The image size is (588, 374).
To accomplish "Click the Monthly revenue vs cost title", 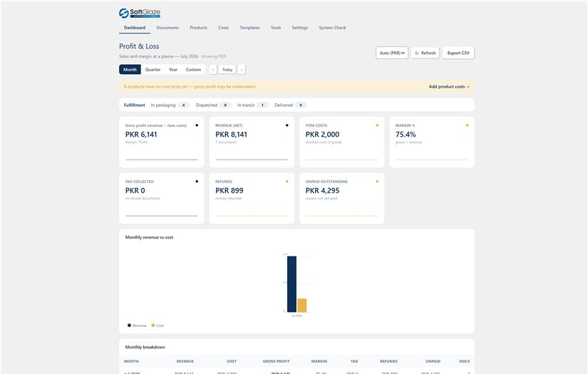I will tap(149, 237).
